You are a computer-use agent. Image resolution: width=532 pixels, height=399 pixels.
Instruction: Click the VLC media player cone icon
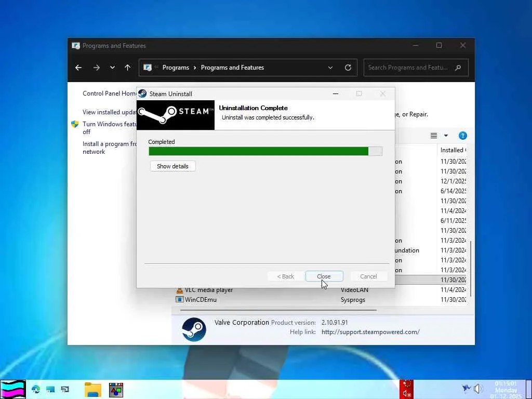coord(179,290)
